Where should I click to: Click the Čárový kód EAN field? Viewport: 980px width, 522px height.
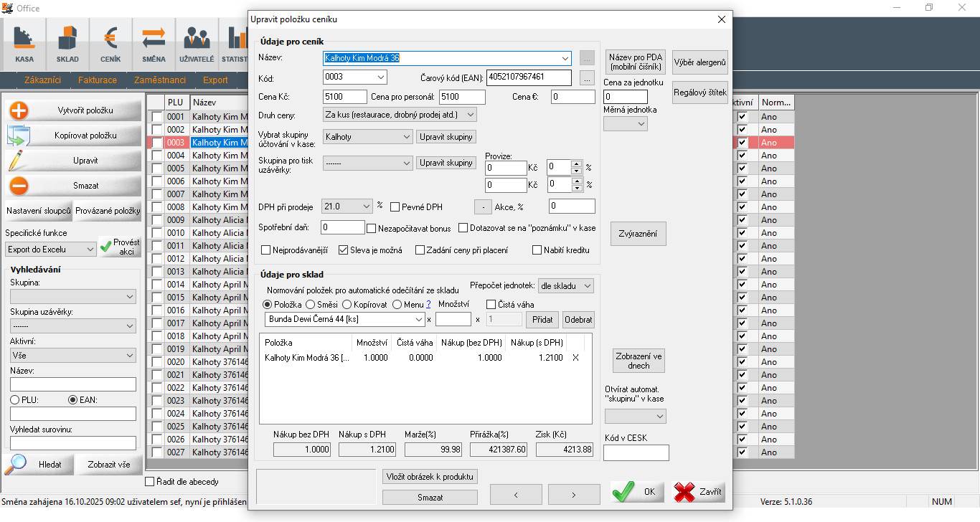529,77
